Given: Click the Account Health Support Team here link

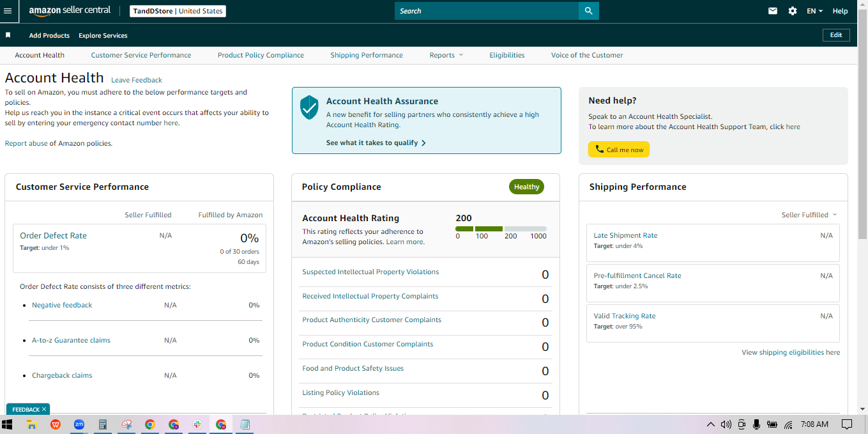Looking at the screenshot, I should click(793, 127).
